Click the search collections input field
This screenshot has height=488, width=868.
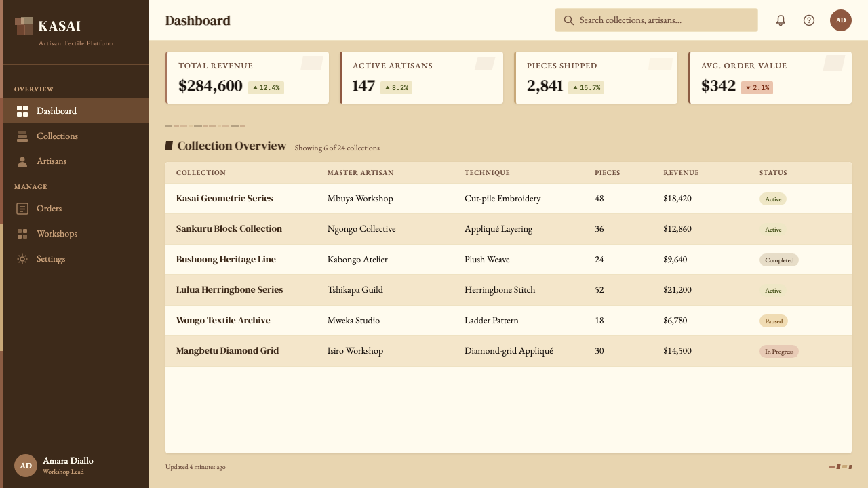[x=656, y=20]
